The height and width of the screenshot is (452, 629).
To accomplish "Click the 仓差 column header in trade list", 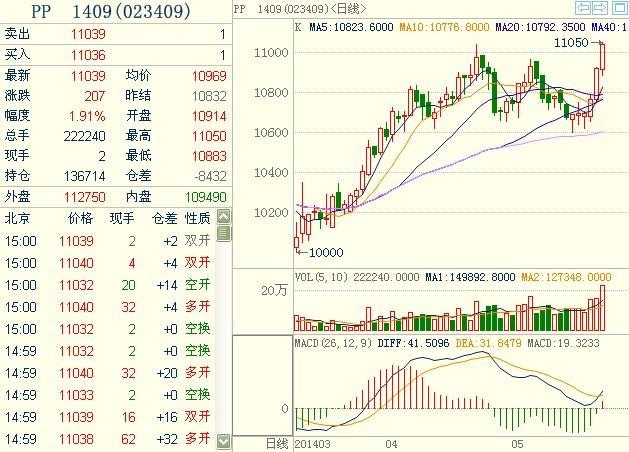I will [x=164, y=218].
